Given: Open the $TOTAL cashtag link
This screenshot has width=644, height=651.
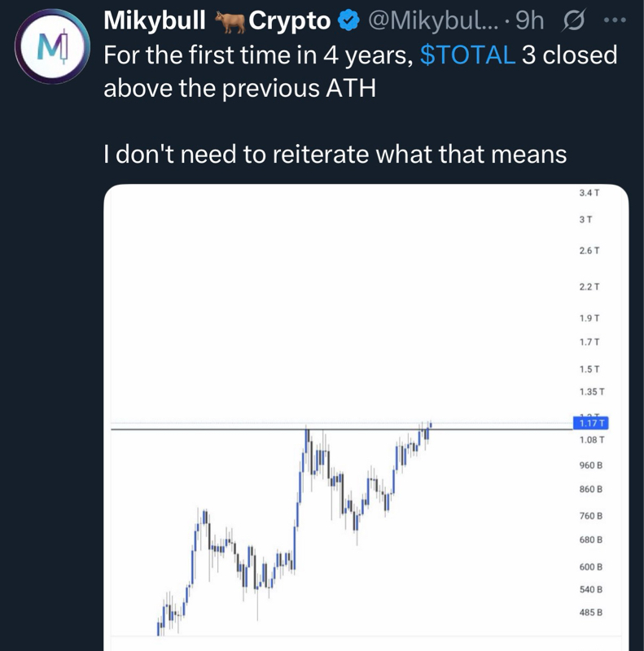Looking at the screenshot, I should 467,55.
